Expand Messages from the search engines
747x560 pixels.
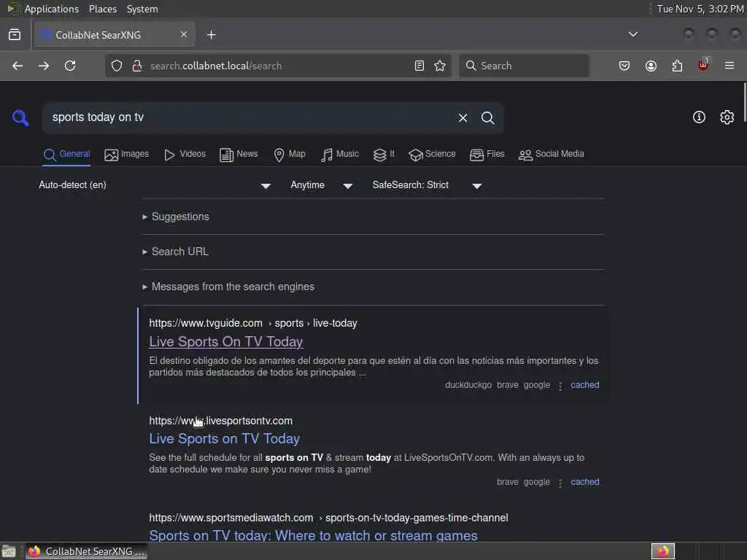point(228,287)
